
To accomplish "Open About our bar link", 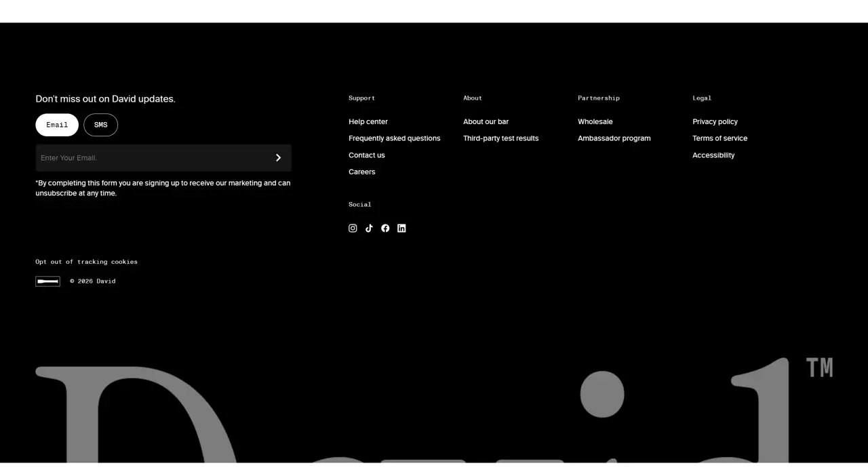I will pyautogui.click(x=486, y=122).
